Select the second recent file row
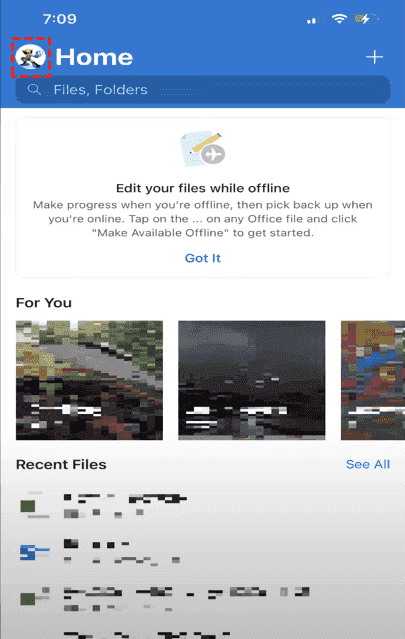 point(202,552)
